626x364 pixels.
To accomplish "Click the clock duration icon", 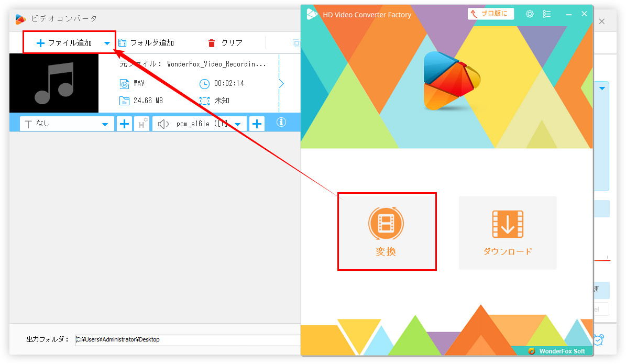I will pos(204,84).
